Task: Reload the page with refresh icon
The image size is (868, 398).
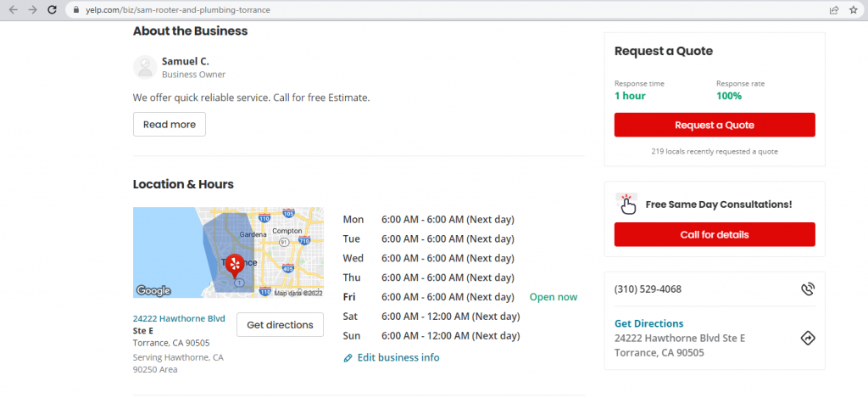Action: tap(53, 9)
